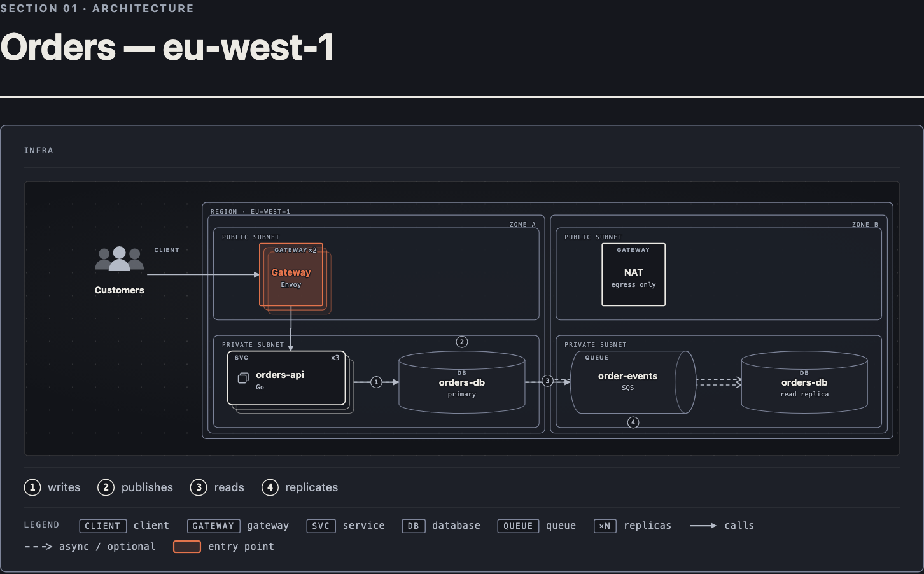
Task: Click the 'ZONE B' label
Action: coord(865,225)
